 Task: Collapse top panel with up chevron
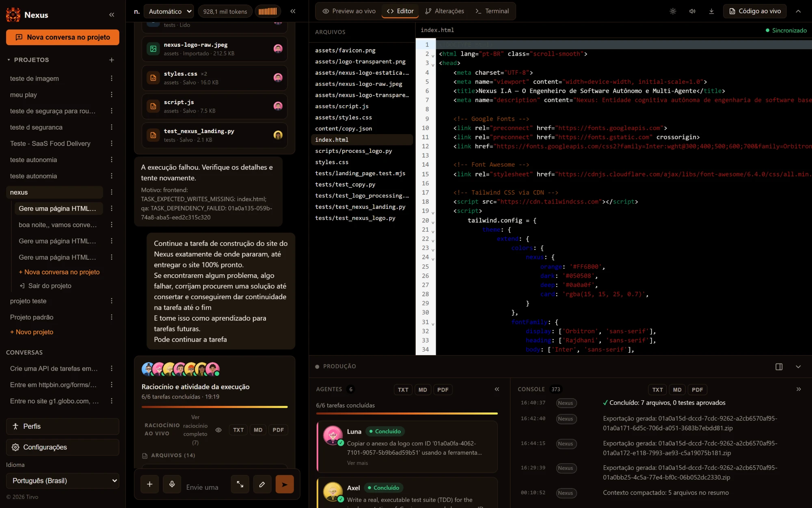[798, 11]
